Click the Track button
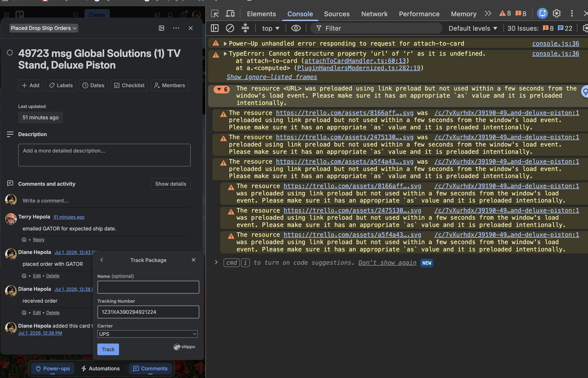 108,349
